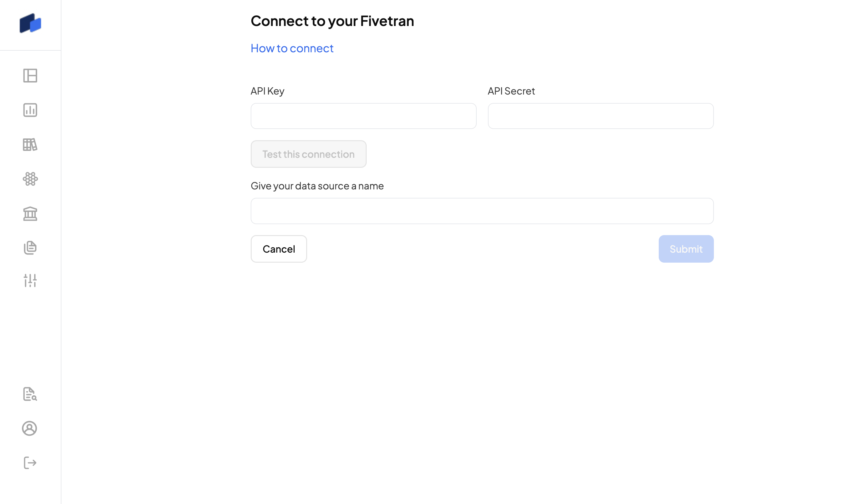
Task: Click the API Secret field label
Action: 511,91
